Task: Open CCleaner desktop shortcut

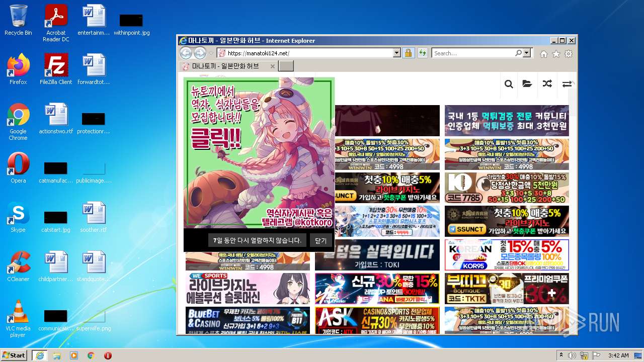Action: 18,266
